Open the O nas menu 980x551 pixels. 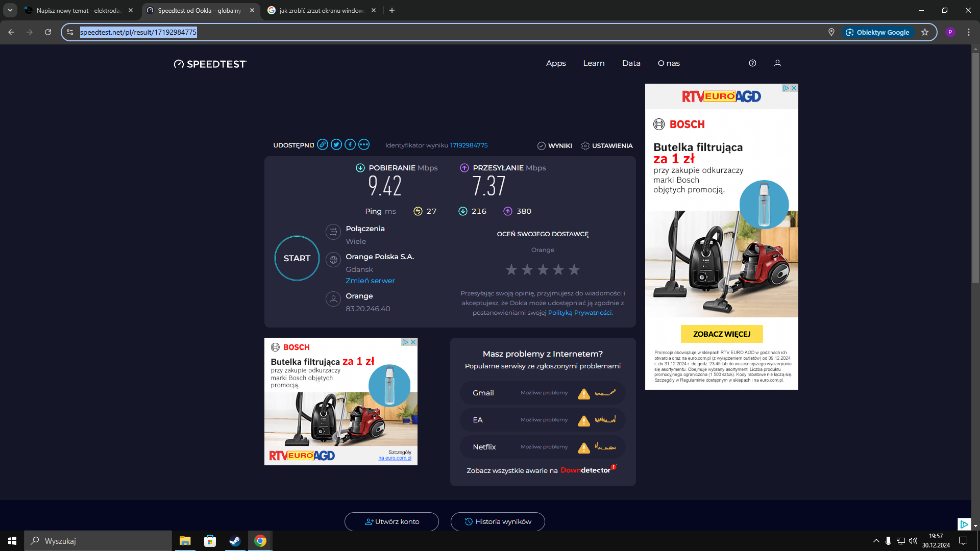669,63
